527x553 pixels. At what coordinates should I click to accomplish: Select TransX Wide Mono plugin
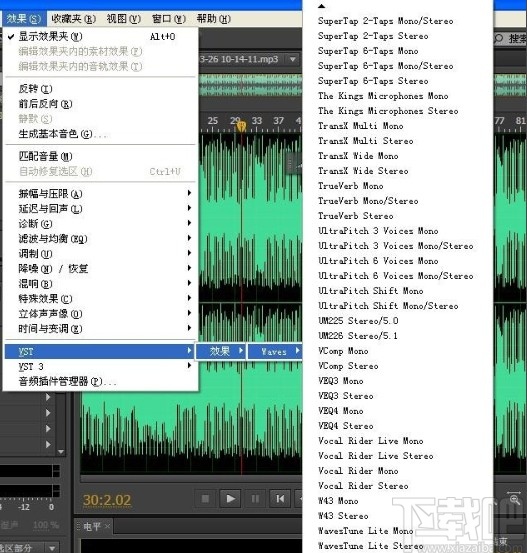click(x=358, y=156)
